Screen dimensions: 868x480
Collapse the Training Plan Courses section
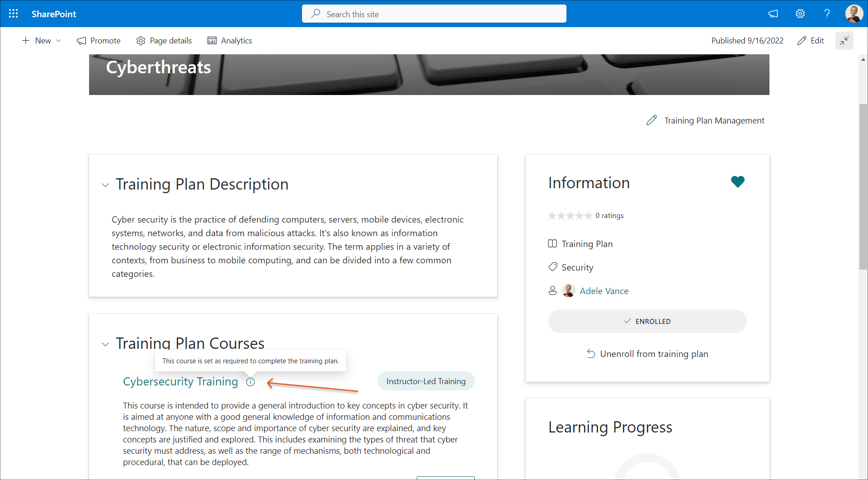[105, 344]
